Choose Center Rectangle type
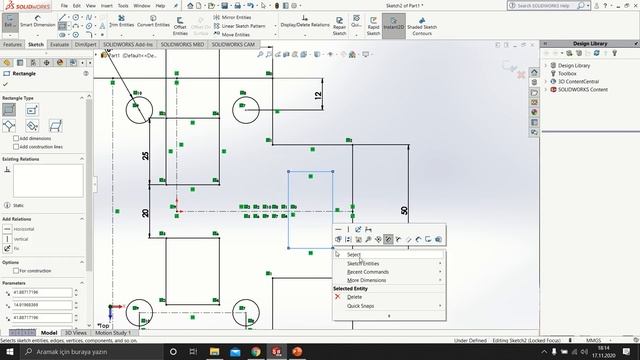 (32, 110)
